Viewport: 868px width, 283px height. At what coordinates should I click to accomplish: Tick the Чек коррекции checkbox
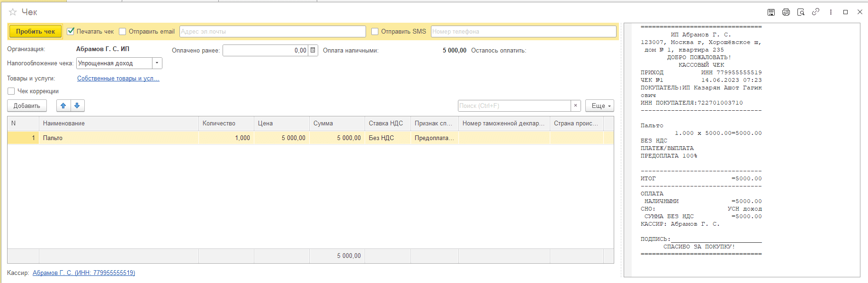tap(11, 91)
